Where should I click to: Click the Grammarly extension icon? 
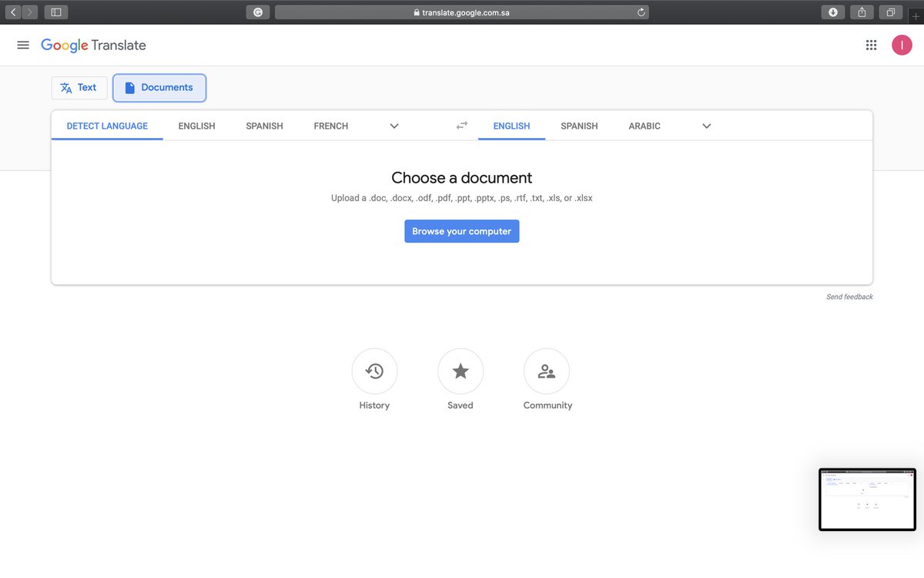point(258,12)
